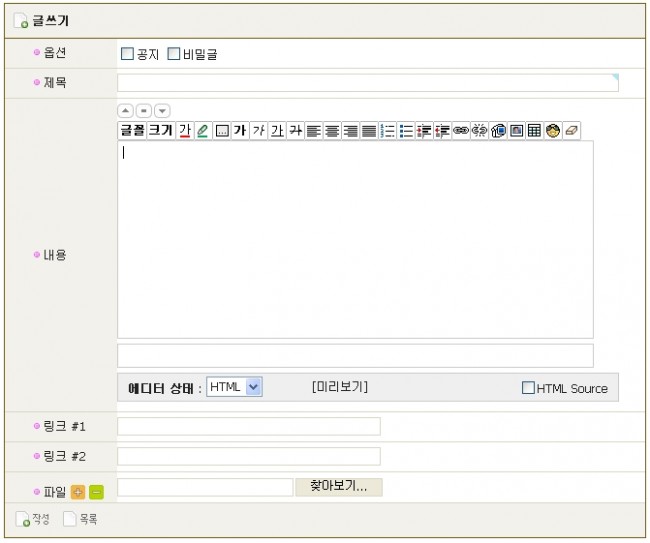Click the editor size down arrow button
The image size is (650, 543).
162,111
